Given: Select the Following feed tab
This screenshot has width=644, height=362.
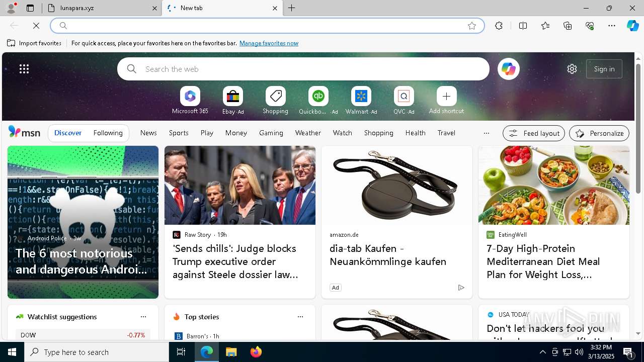Looking at the screenshot, I should pos(108,133).
